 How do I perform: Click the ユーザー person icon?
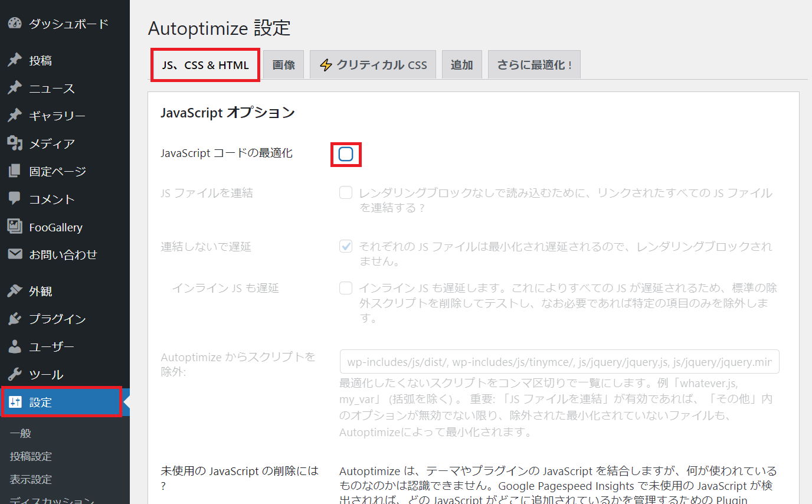click(x=15, y=346)
